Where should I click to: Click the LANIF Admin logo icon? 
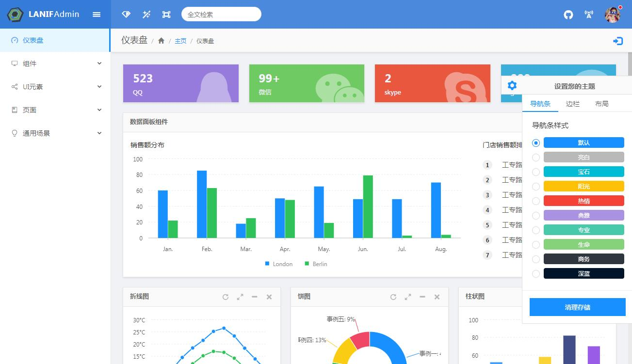[x=15, y=15]
